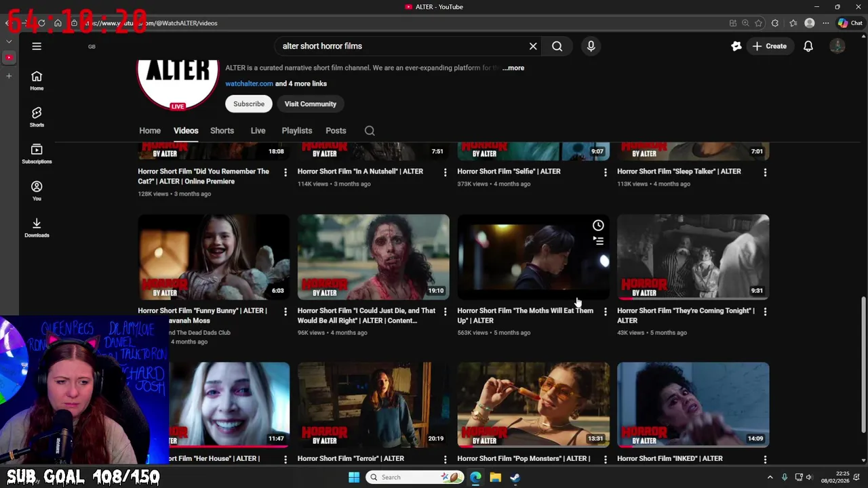
Task: Search within the ALTER channel
Action: pos(370,131)
